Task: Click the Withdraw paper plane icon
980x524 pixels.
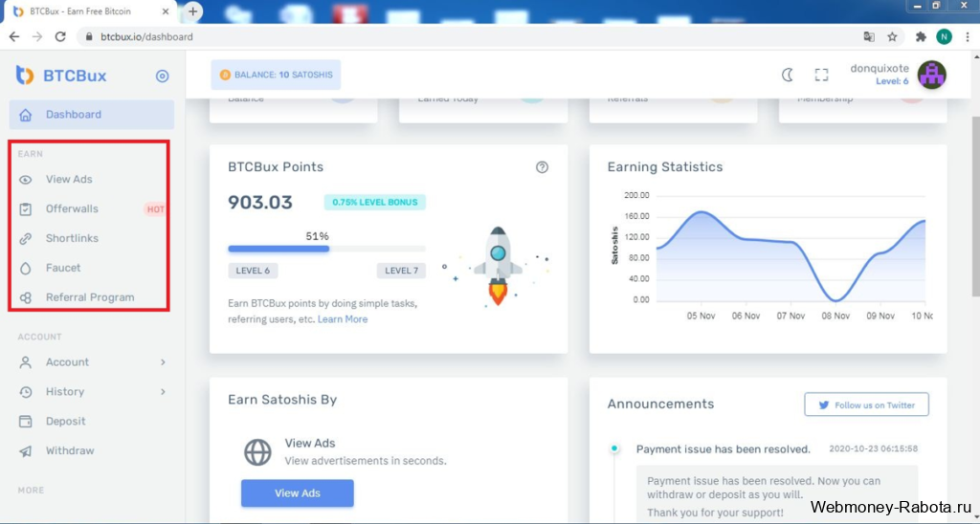Action: [25, 451]
